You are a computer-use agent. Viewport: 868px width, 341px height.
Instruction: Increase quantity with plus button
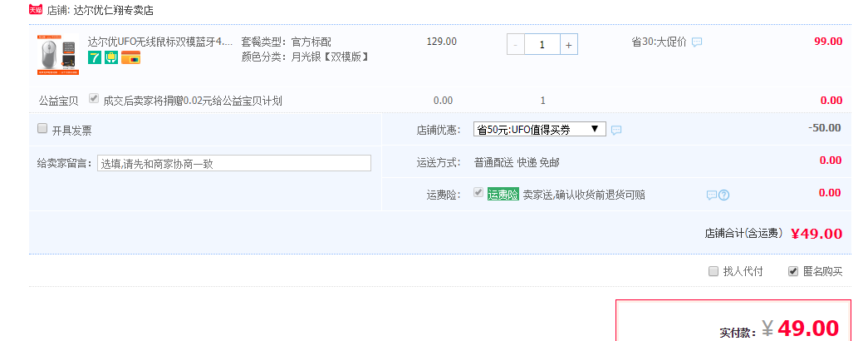tap(568, 45)
